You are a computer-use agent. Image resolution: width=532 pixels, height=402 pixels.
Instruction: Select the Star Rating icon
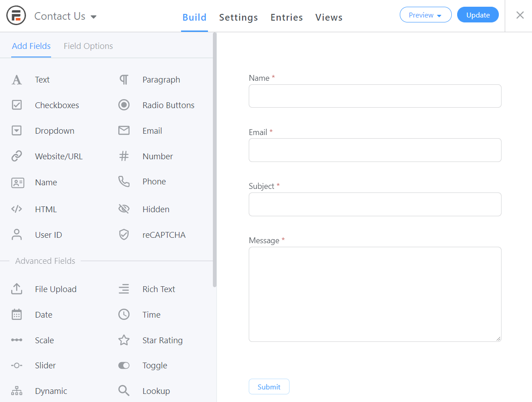click(124, 340)
